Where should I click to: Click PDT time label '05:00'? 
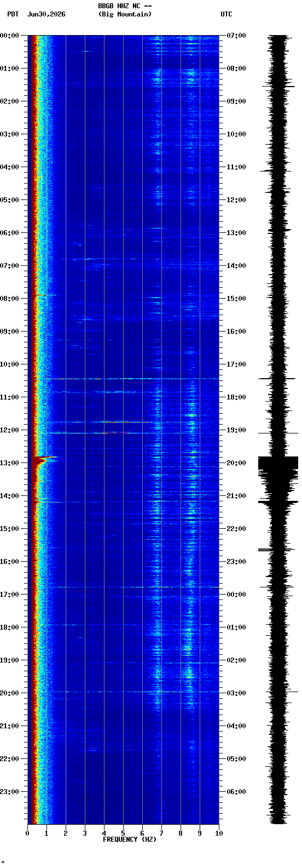tap(9, 200)
